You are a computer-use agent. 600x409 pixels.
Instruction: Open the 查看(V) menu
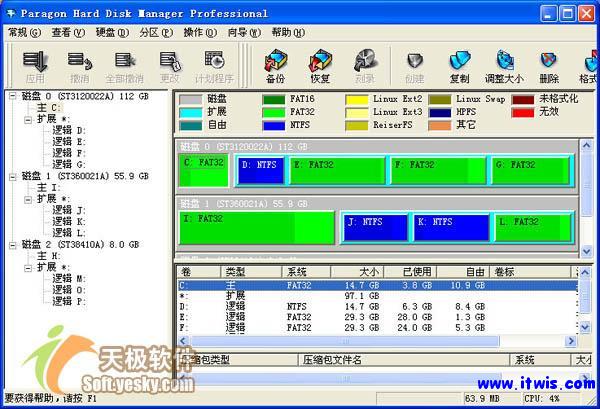tap(68, 33)
